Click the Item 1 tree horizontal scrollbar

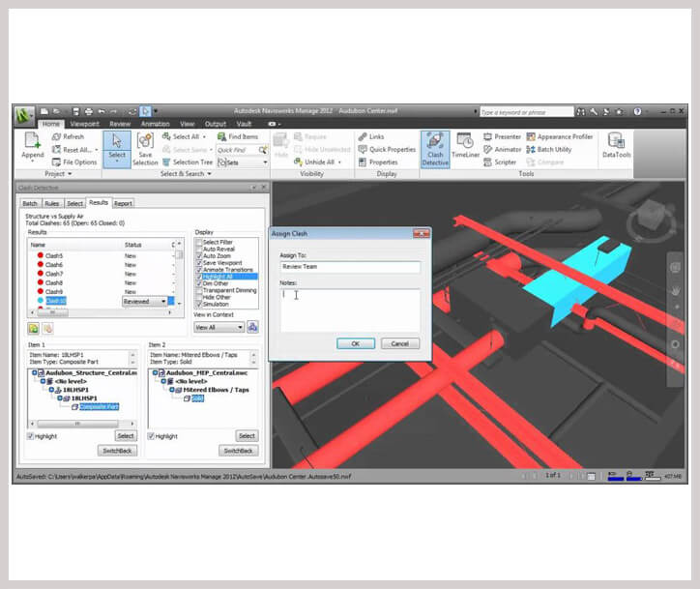pos(81,423)
